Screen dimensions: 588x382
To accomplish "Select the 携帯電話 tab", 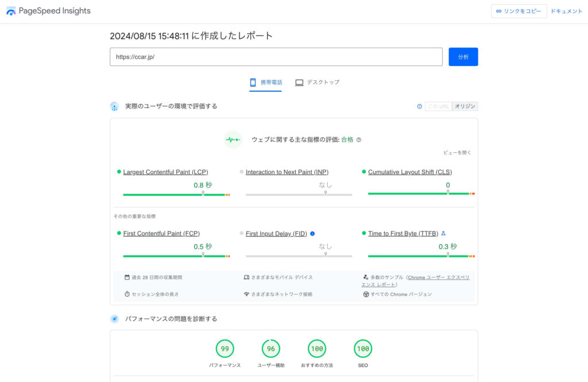I will point(265,83).
